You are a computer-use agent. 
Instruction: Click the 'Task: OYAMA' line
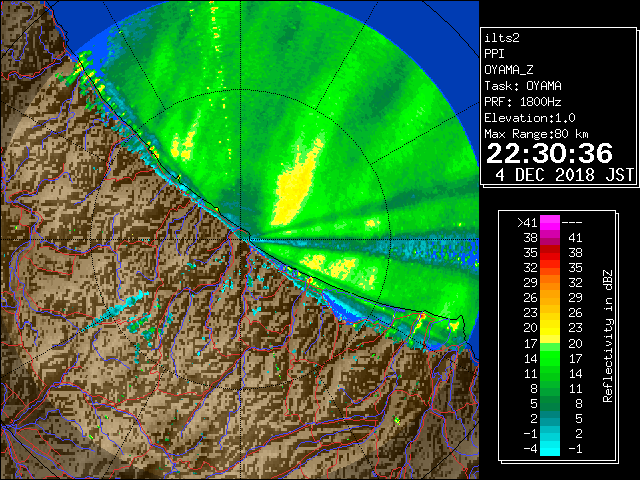[523, 86]
